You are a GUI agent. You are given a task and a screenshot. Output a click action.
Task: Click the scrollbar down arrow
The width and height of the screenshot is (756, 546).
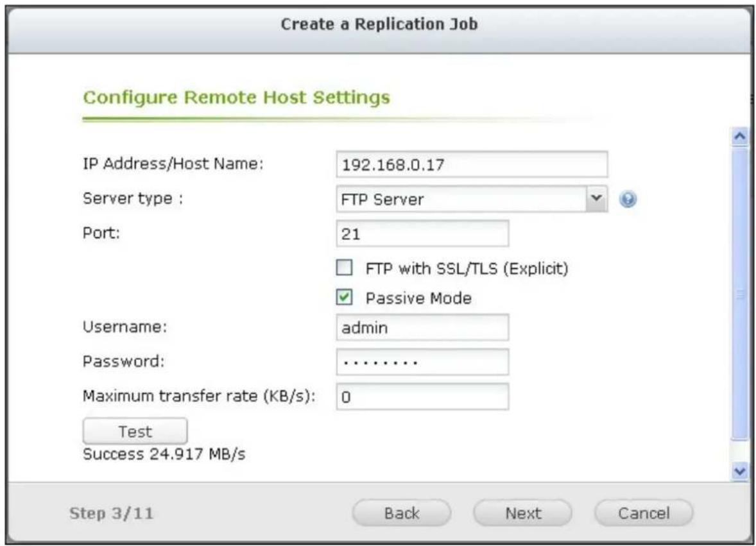click(x=739, y=470)
